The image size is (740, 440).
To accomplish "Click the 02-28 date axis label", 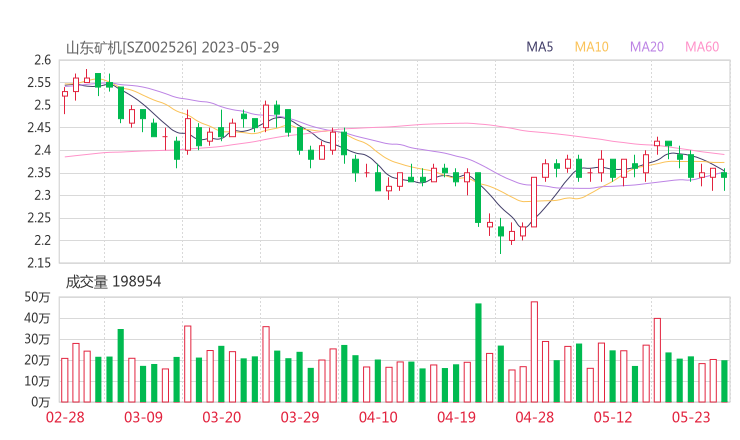I will point(65,417).
